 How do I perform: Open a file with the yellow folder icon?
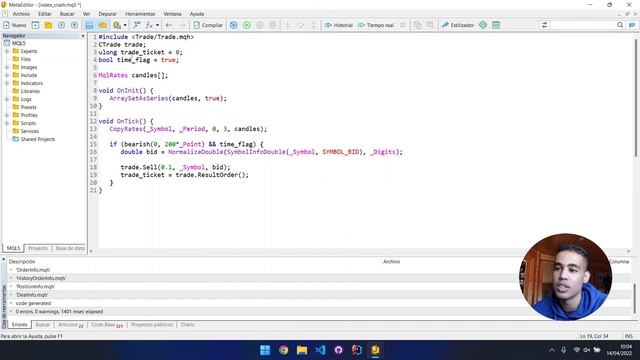pos(48,25)
